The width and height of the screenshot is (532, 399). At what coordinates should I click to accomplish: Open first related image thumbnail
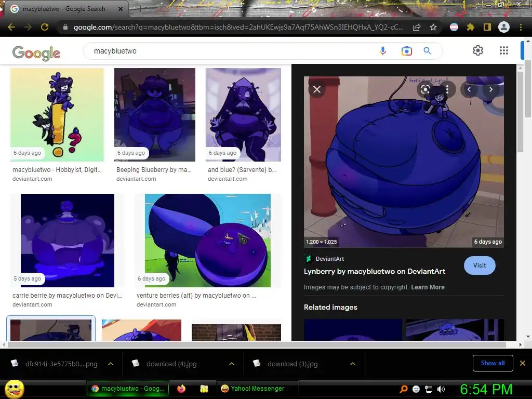[353, 330]
